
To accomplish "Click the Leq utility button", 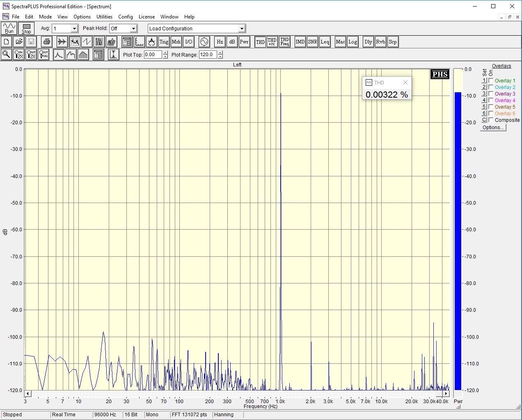I will [325, 42].
